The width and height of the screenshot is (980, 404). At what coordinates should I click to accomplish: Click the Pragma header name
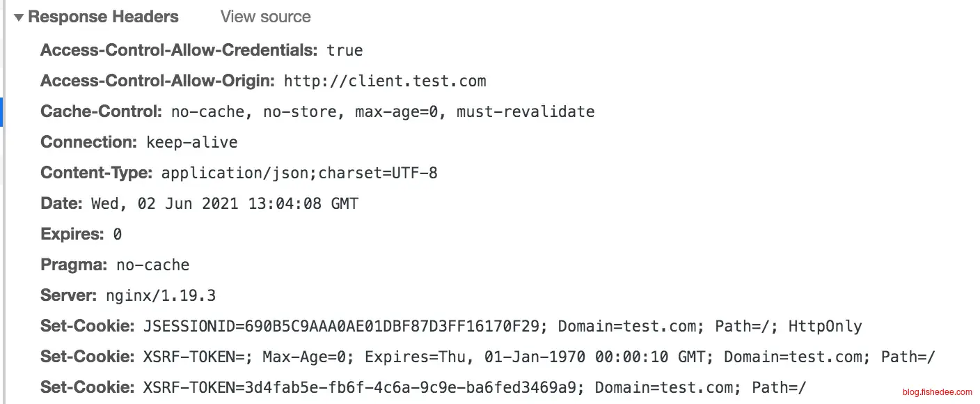(x=74, y=265)
